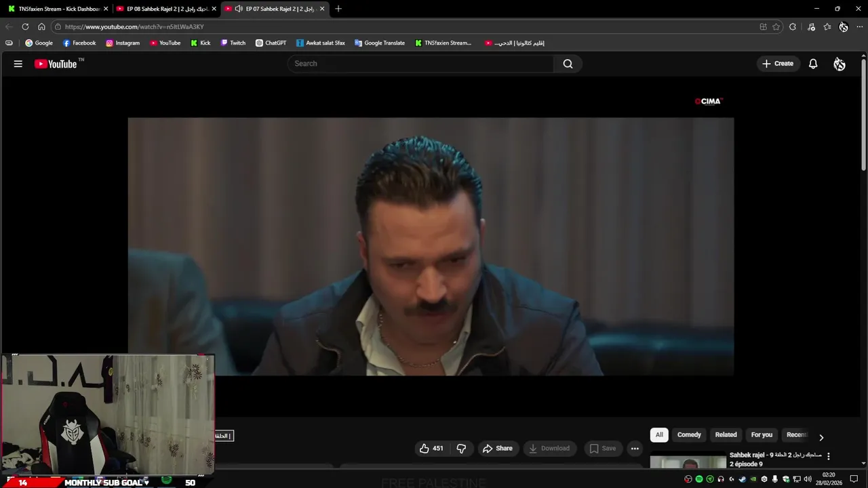Click the YouTube search magnifier button
This screenshot has height=488, width=868.
568,64
